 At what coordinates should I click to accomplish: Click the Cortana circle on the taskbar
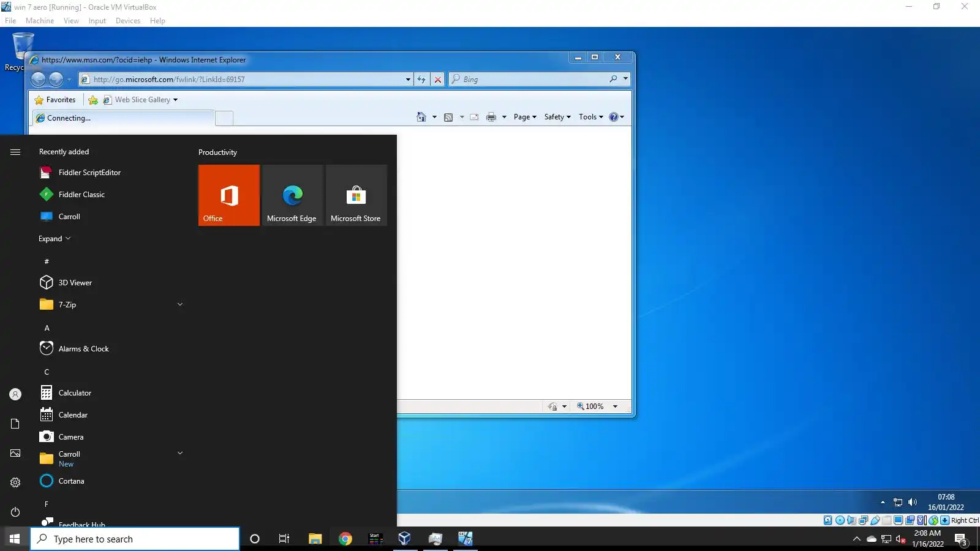[x=255, y=539]
